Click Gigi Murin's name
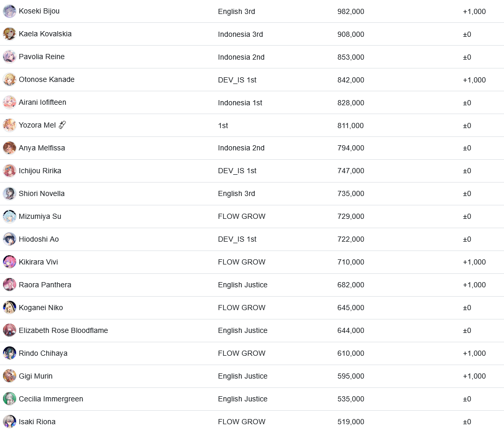The width and height of the screenshot is (504, 432). 35,376
